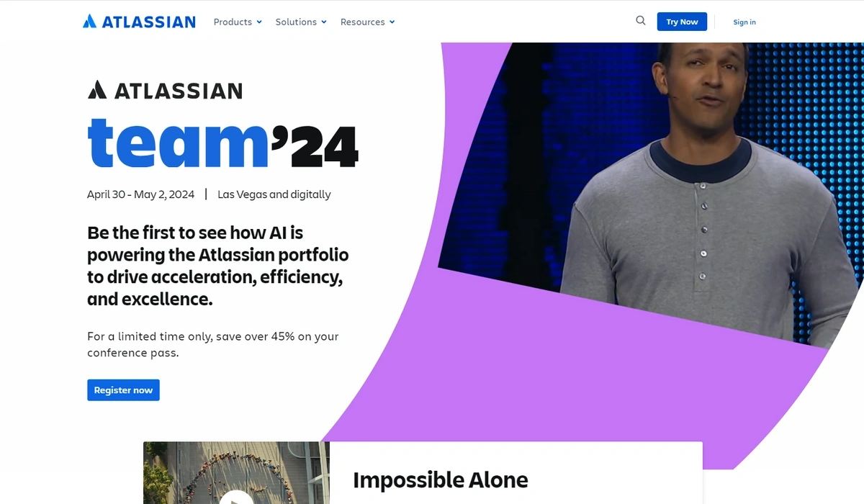This screenshot has height=504, width=864.
Task: Click the Atlassian logo in the header
Action: coord(139,22)
